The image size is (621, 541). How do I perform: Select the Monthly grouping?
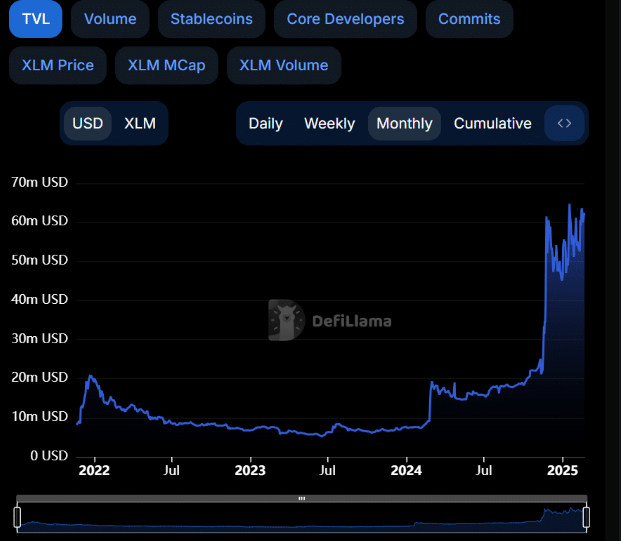coord(404,124)
